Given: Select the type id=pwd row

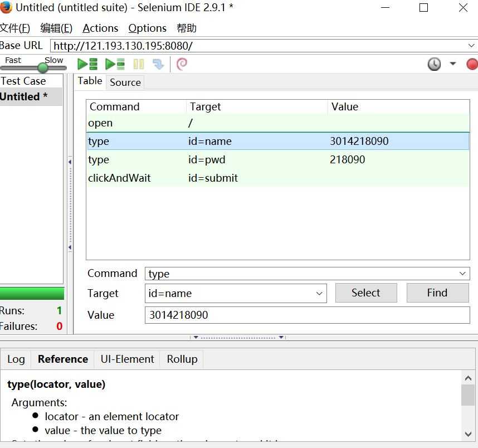Looking at the screenshot, I should (277, 159).
